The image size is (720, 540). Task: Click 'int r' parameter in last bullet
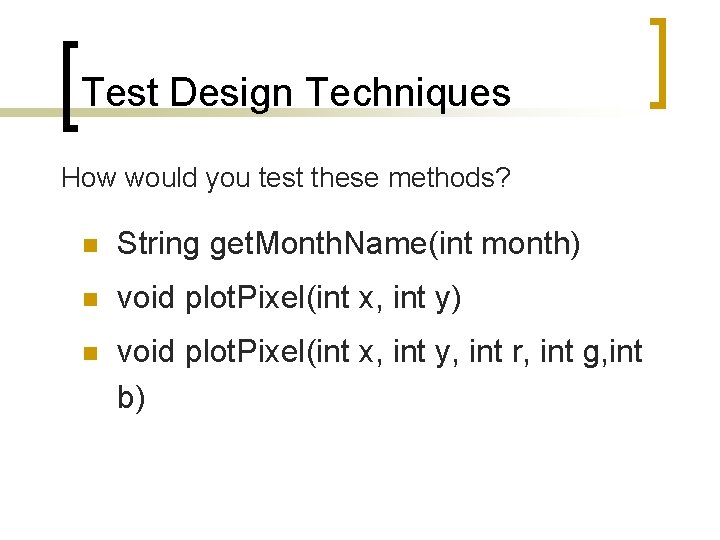[496, 352]
